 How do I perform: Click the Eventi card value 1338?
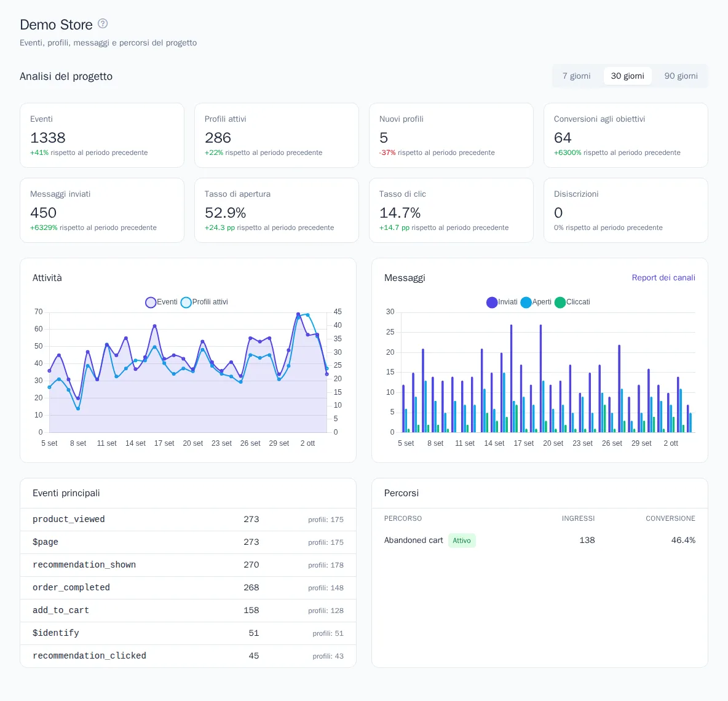click(48, 138)
